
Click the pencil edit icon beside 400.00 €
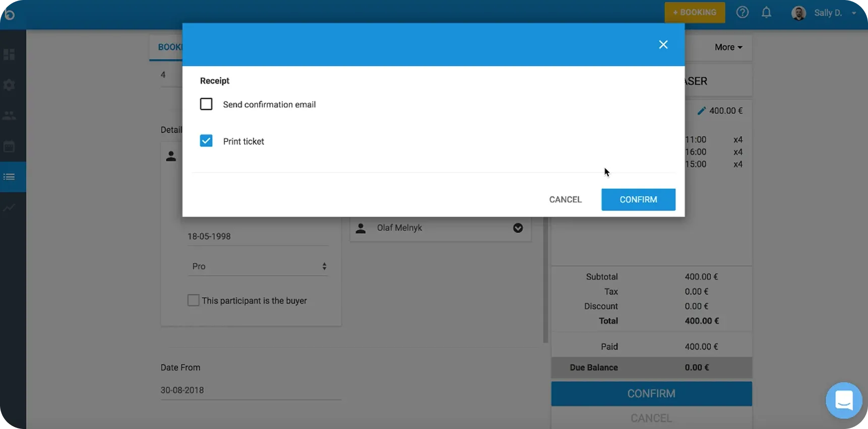point(701,111)
